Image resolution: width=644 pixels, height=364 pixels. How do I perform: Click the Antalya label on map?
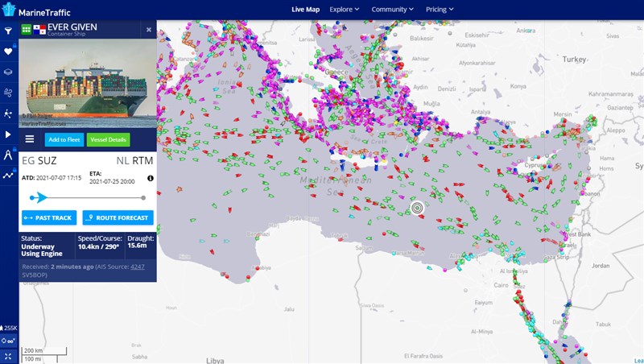481,112
